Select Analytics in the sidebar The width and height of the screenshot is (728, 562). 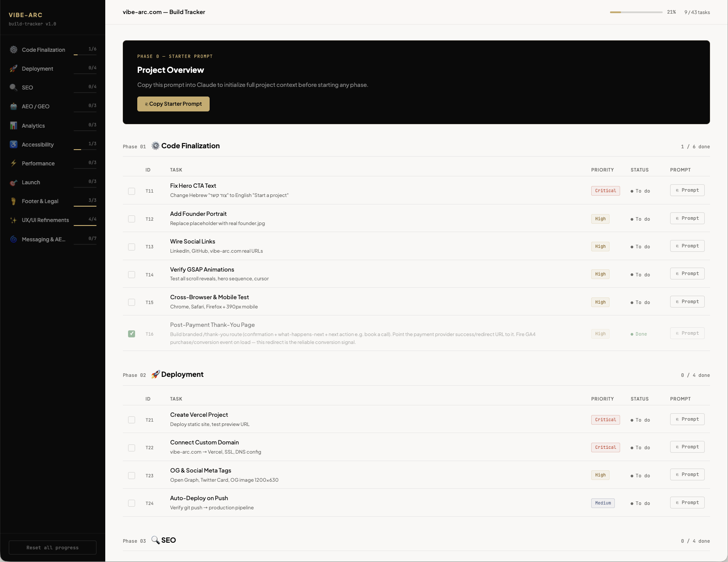[53, 125]
